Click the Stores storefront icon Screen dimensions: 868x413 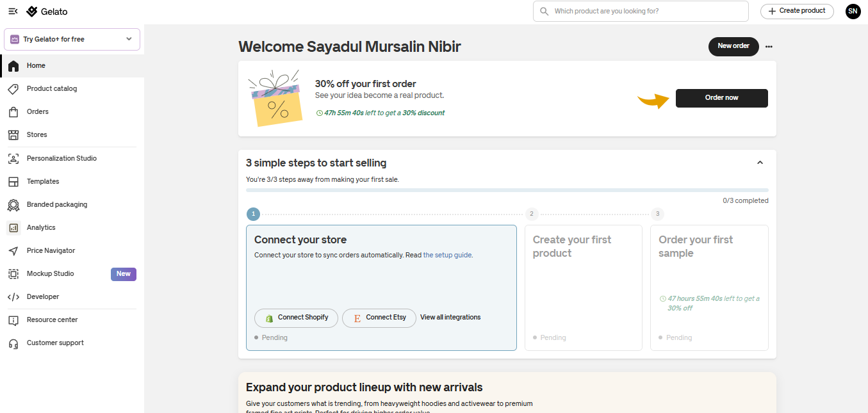(x=13, y=135)
